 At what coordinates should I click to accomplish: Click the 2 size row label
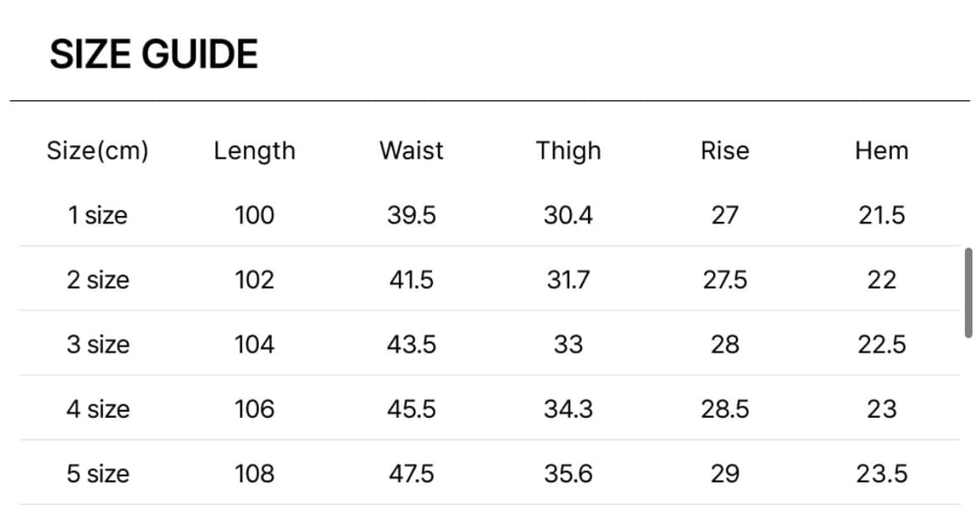(98, 279)
